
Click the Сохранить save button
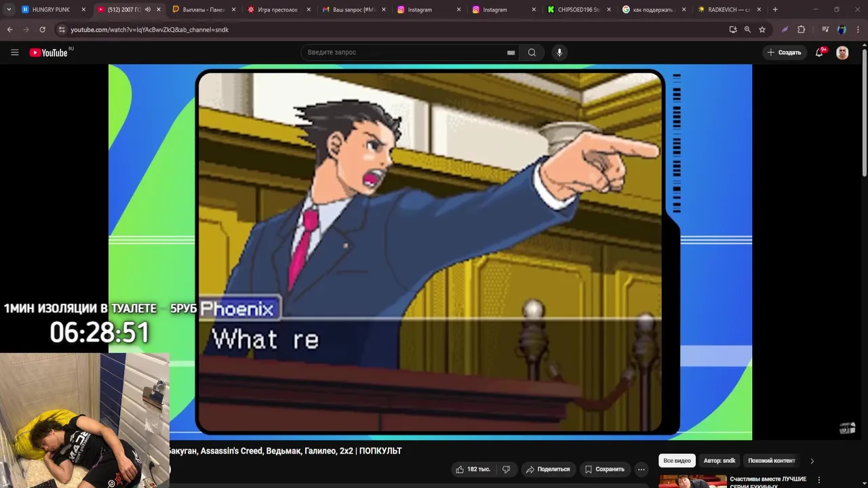605,469
